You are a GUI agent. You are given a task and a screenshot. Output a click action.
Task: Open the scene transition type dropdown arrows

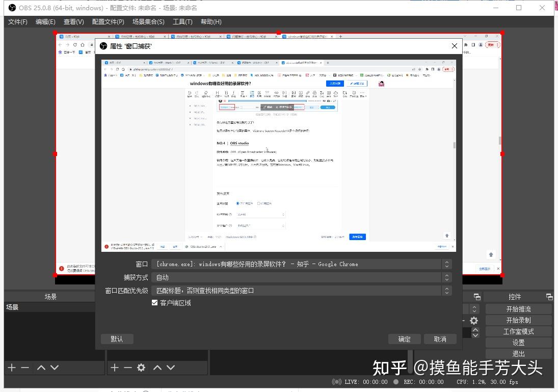point(474,309)
